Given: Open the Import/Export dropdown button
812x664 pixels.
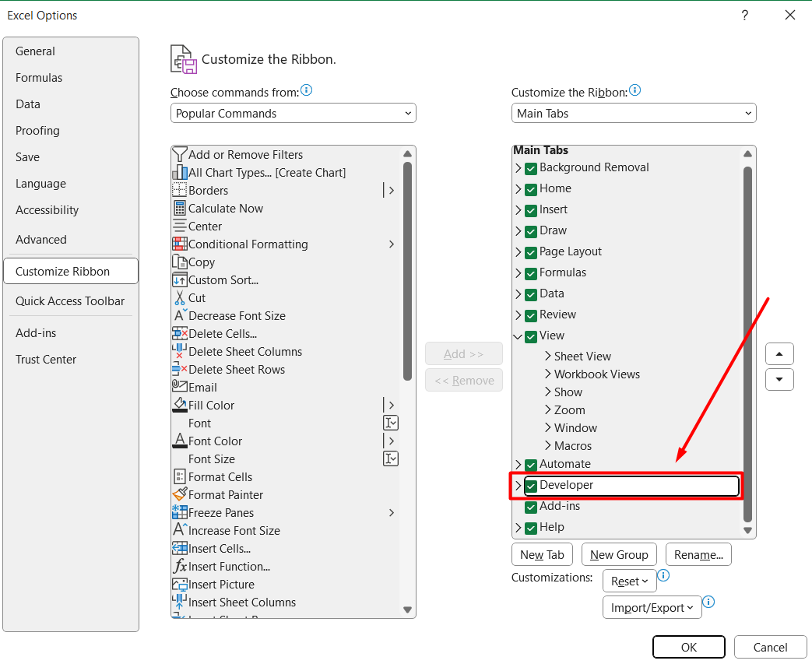Looking at the screenshot, I should [x=652, y=607].
